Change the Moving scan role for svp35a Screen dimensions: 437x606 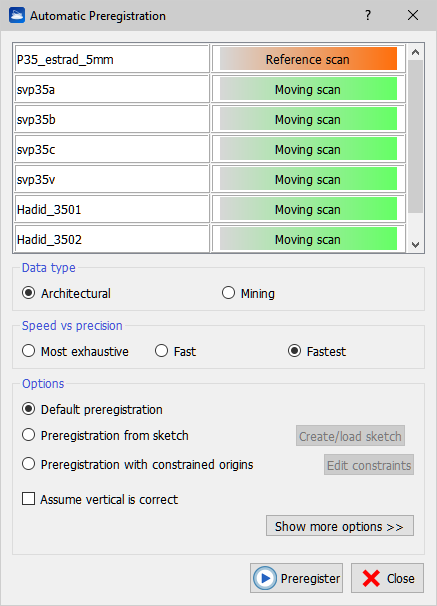pos(308,89)
